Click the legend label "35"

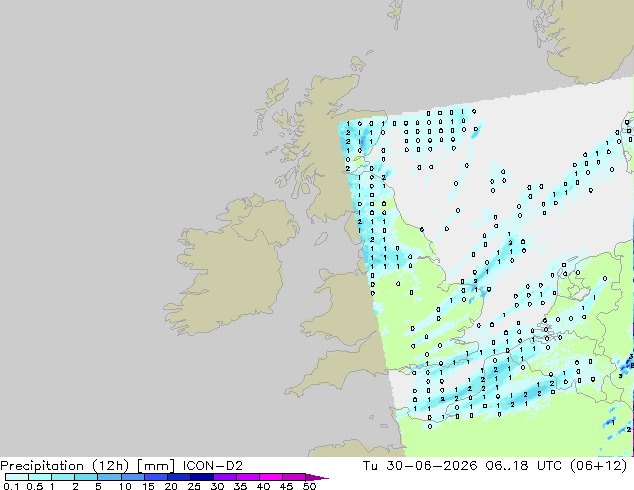[x=240, y=486]
